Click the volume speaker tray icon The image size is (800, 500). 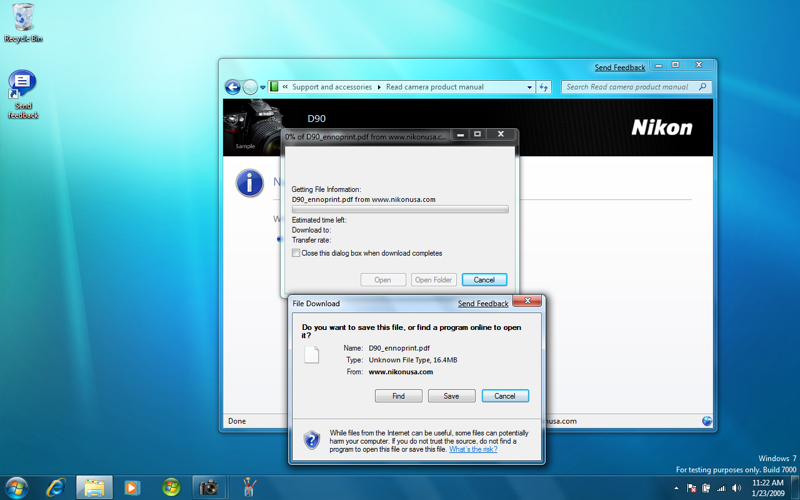pyautogui.click(x=736, y=488)
